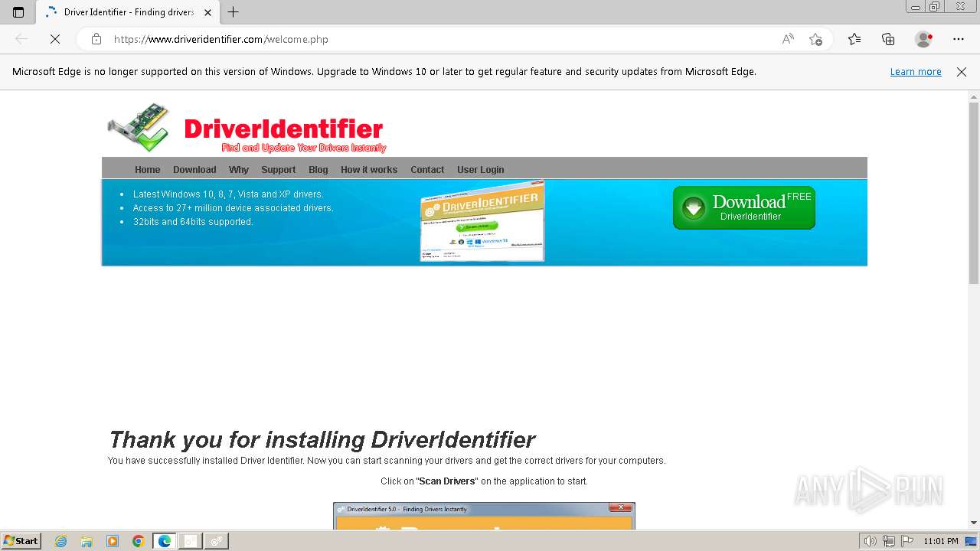Open the Collections icon

888,39
